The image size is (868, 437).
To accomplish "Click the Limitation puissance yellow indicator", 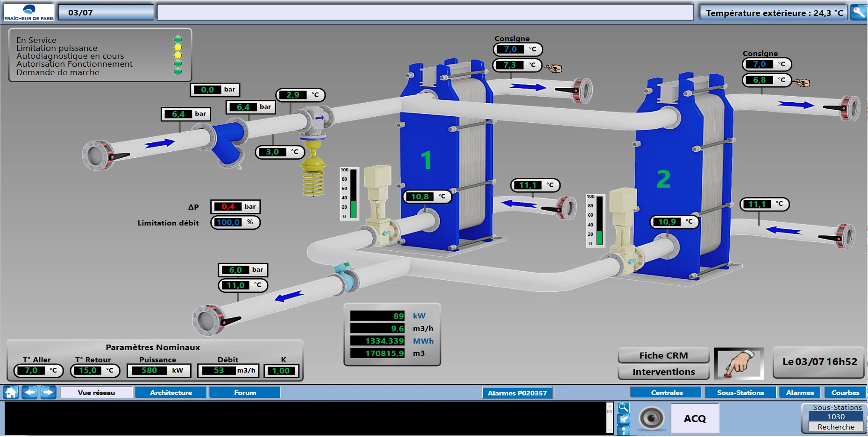I will pyautogui.click(x=178, y=48).
